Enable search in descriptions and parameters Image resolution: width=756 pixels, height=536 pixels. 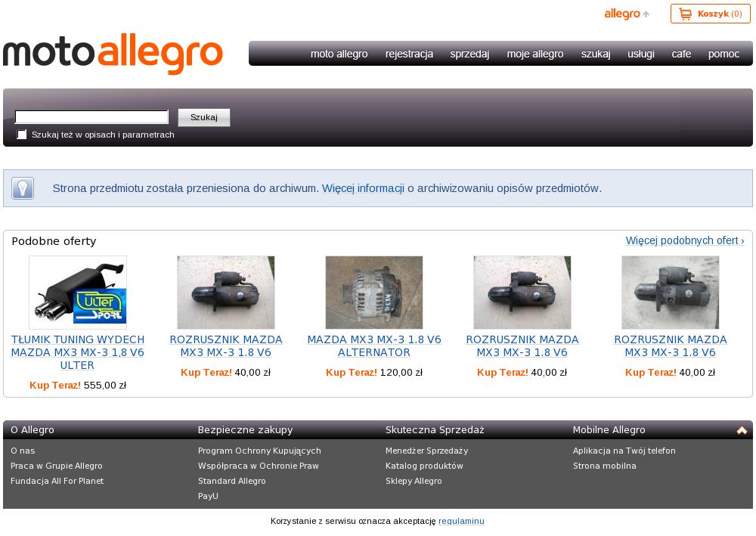tap(22, 135)
